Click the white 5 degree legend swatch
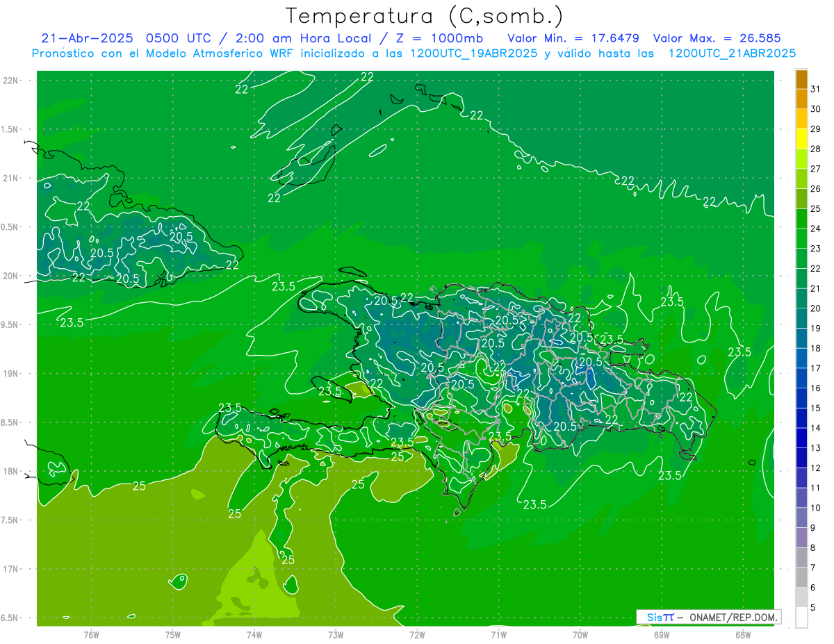Image resolution: width=834 pixels, height=644 pixels. 801,618
